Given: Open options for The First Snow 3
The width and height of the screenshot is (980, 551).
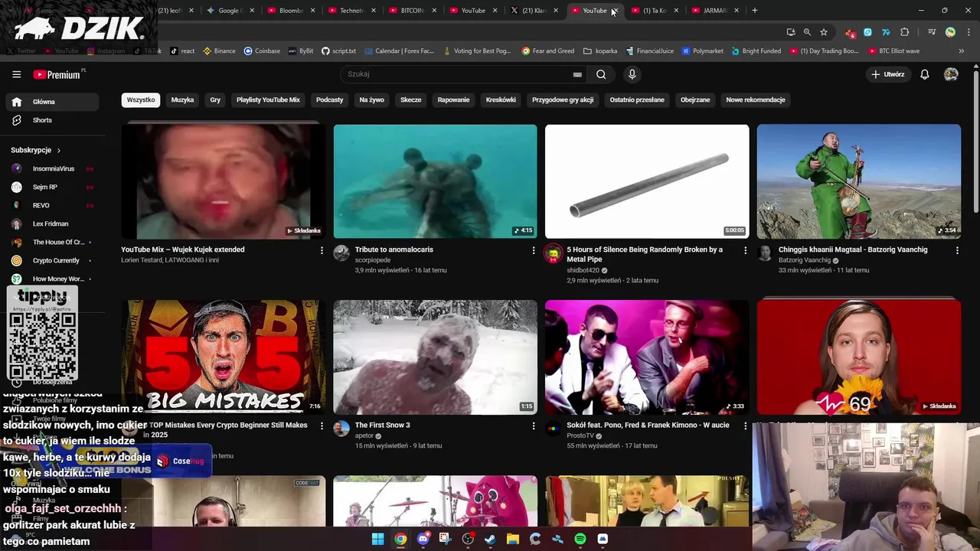Looking at the screenshot, I should (x=534, y=425).
